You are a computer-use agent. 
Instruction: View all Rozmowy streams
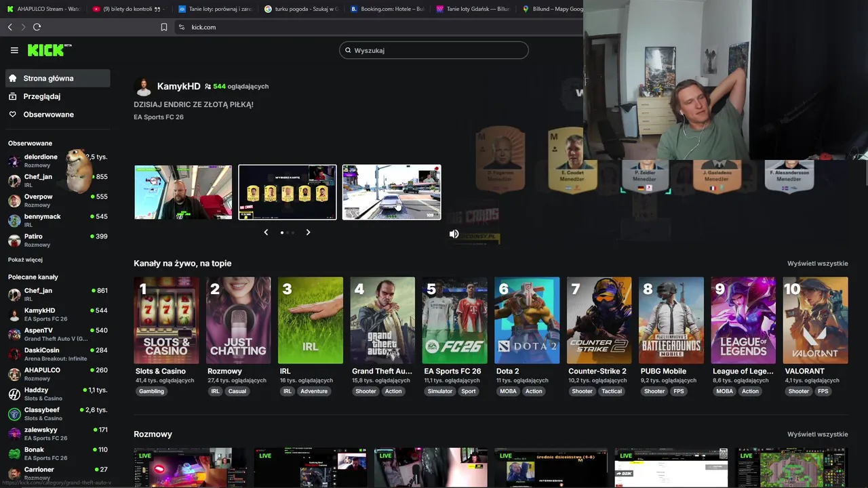pyautogui.click(x=817, y=434)
